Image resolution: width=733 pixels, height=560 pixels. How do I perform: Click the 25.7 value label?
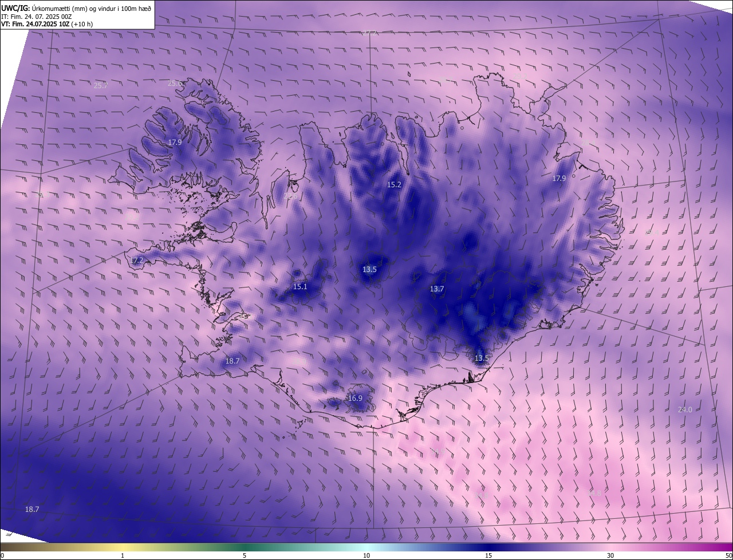pos(101,85)
